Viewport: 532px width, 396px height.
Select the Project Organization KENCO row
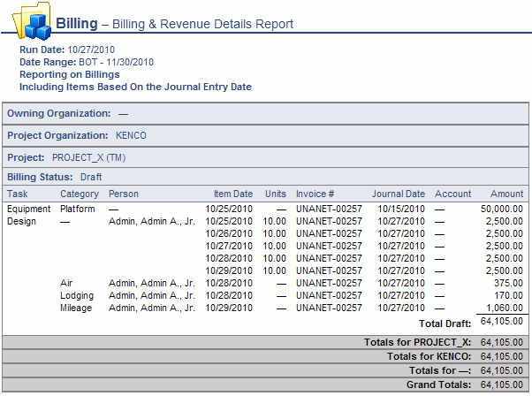pyautogui.click(x=265, y=136)
